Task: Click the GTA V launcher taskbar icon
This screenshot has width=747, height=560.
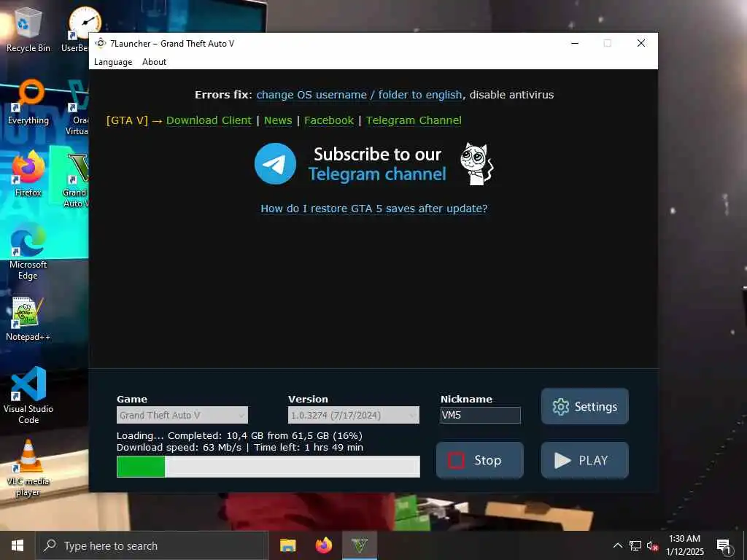Action: pyautogui.click(x=360, y=545)
